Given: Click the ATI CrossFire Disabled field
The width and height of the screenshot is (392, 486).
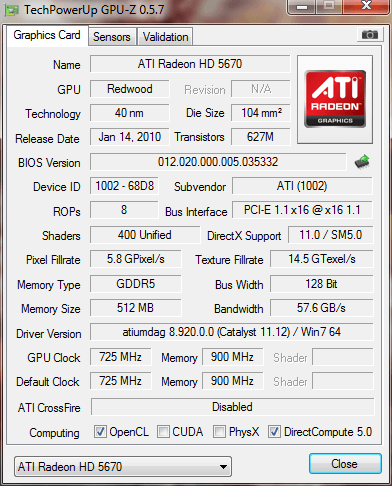Looking at the screenshot, I should pos(232,407).
